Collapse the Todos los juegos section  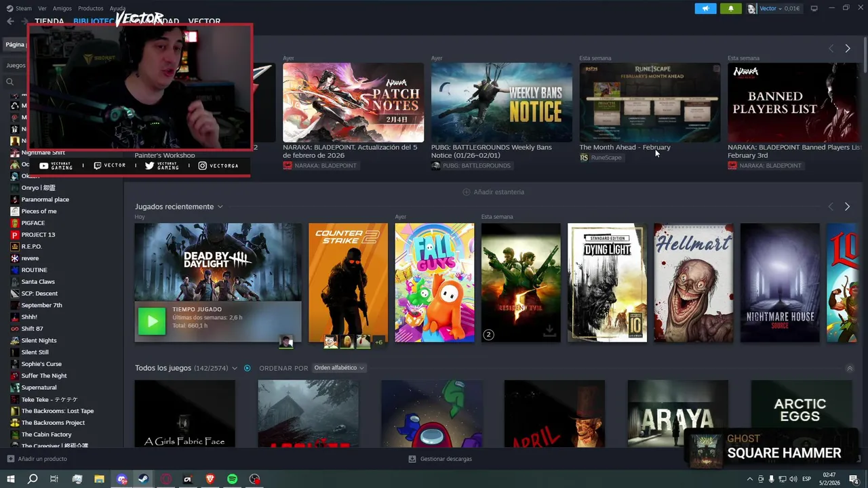coord(850,368)
